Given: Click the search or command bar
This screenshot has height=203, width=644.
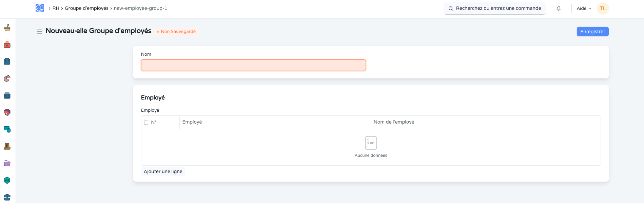Looking at the screenshot, I should (x=494, y=8).
